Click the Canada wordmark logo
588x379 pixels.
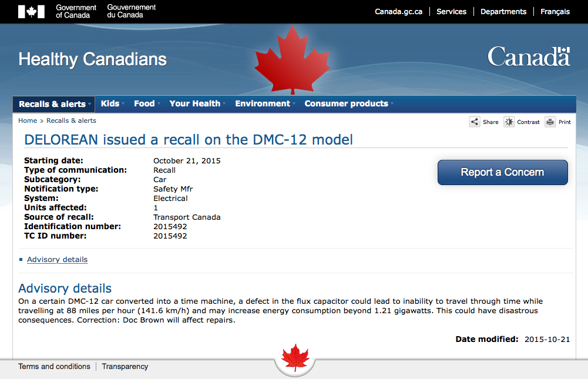click(x=529, y=57)
